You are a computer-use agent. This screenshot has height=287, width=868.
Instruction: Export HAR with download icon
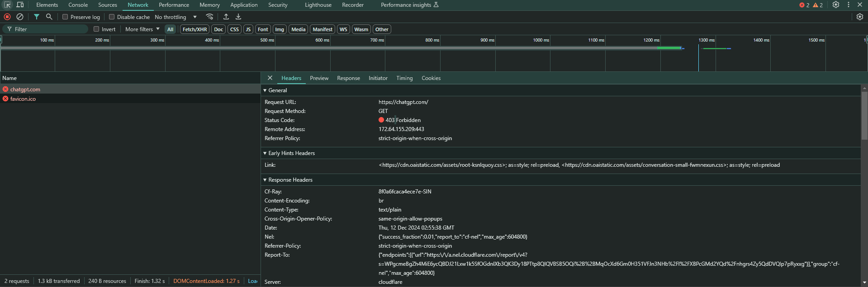coord(238,17)
